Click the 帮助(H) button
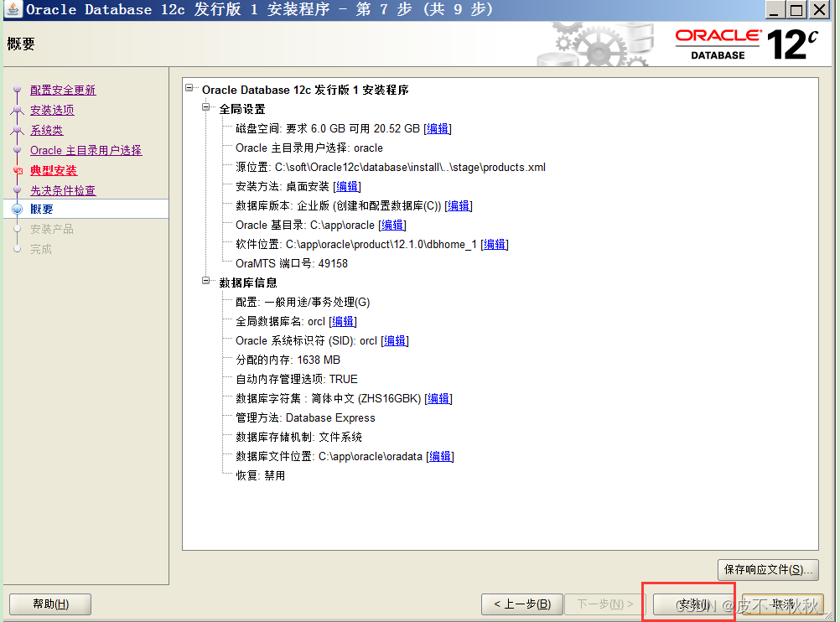The height and width of the screenshot is (622, 840). (50, 604)
